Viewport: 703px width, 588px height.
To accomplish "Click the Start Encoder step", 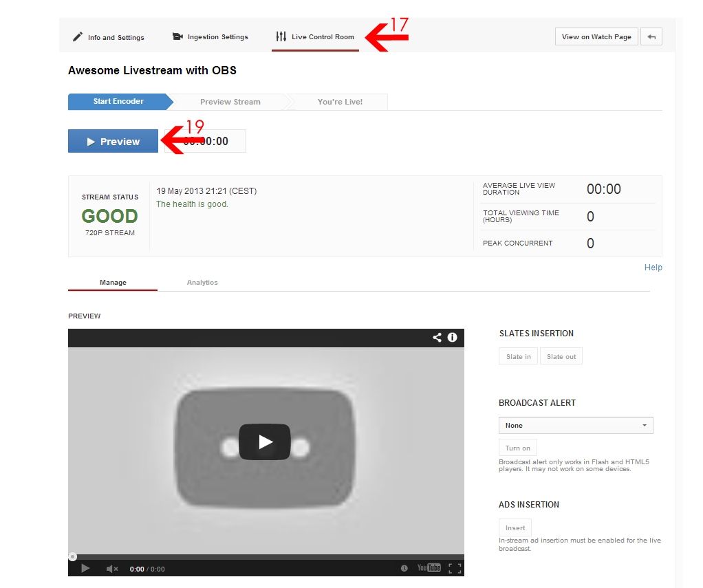I will 118,101.
